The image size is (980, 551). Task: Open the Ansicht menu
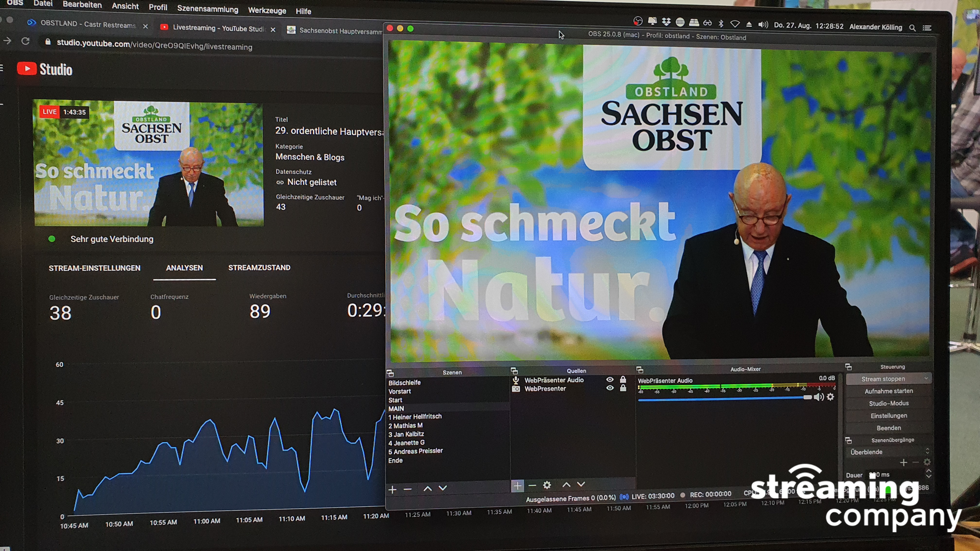click(x=125, y=6)
